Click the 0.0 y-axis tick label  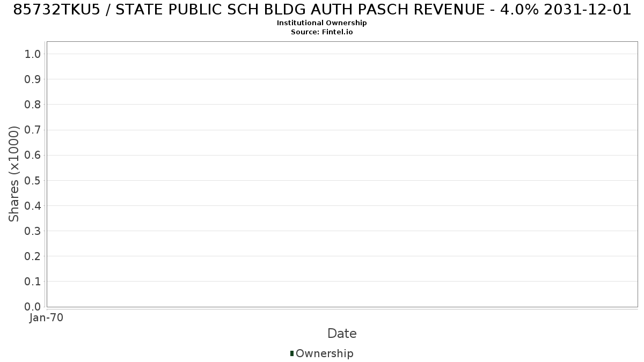pos(33,306)
